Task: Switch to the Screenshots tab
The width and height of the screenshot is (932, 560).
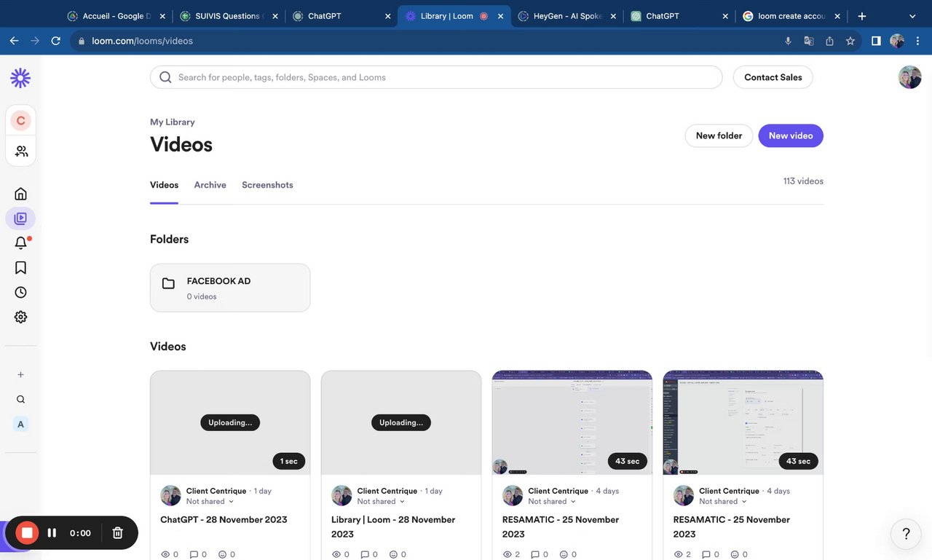Action: coord(267,185)
